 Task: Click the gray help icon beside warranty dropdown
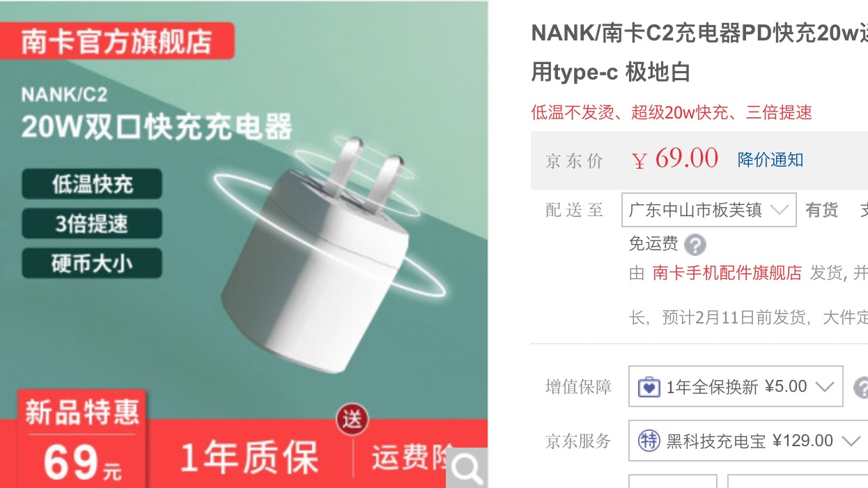861,387
